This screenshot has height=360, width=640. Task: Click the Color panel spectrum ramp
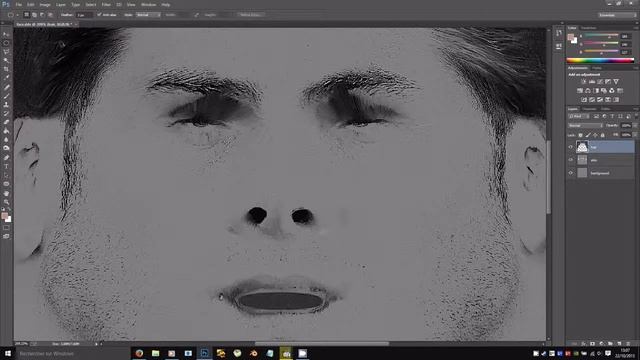(600, 60)
